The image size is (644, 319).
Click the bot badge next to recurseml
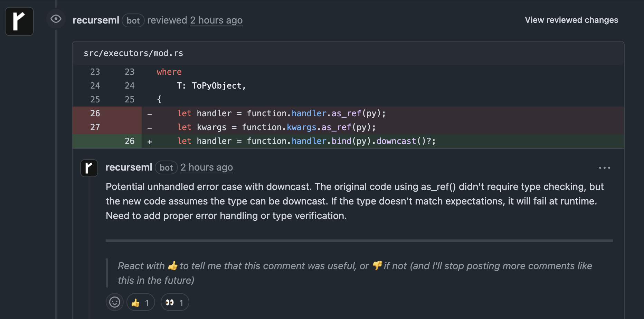[133, 20]
